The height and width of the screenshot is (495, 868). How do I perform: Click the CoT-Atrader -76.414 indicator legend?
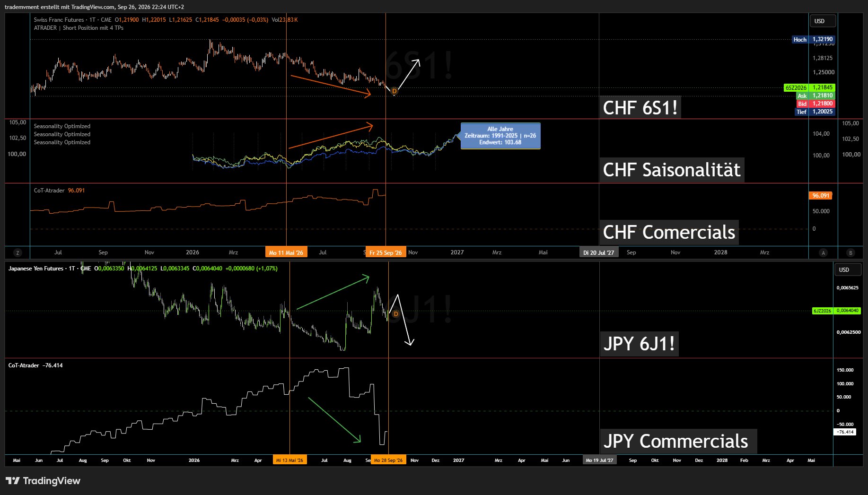tap(35, 365)
